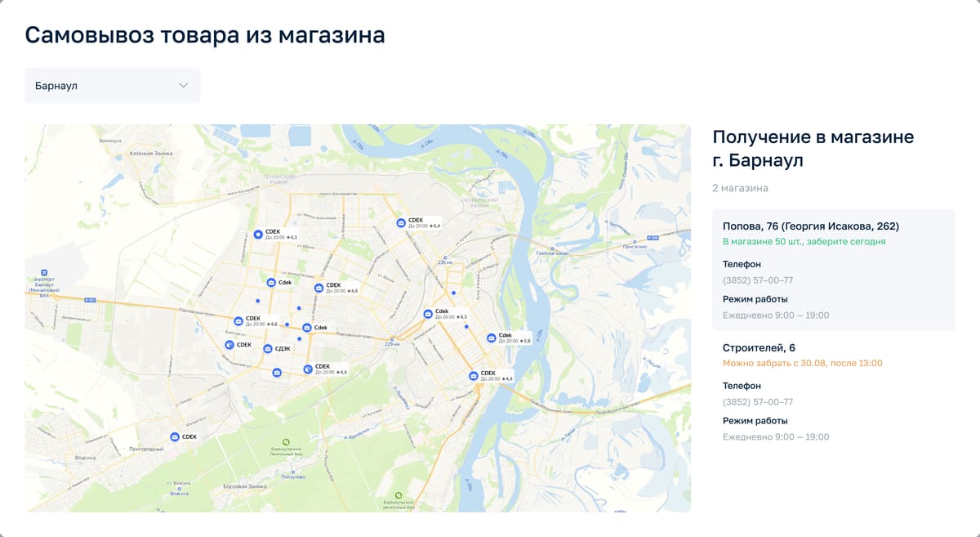980x537 pixels.
Task: Click the phone (3852) 57-00-77 under Попова, 76
Action: coord(758,280)
